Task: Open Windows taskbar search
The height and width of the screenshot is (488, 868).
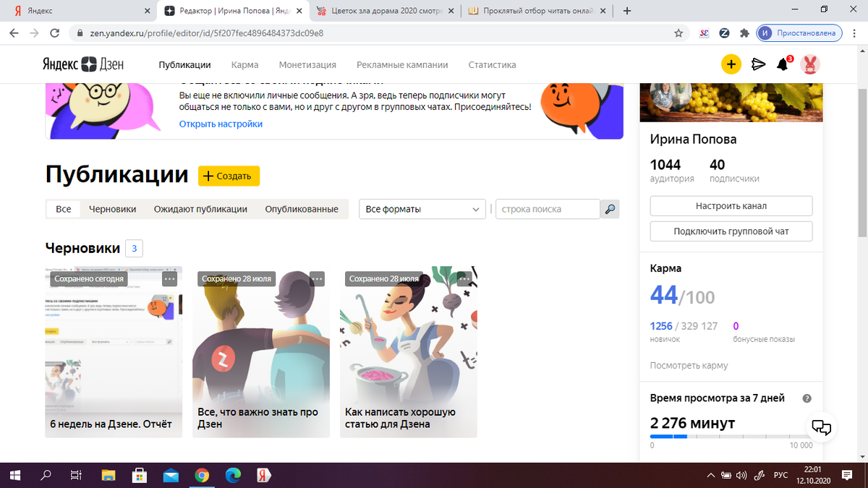Action: tap(45, 475)
